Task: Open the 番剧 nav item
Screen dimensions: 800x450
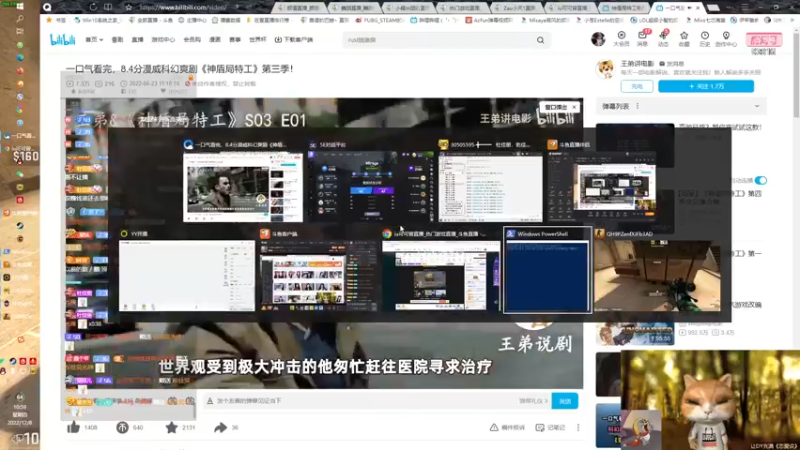Action: point(117,39)
